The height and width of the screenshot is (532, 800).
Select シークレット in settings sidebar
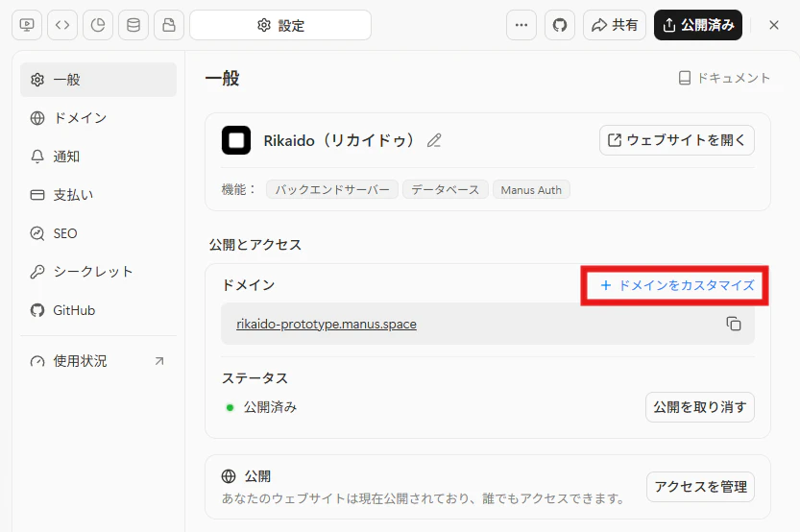[99, 272]
